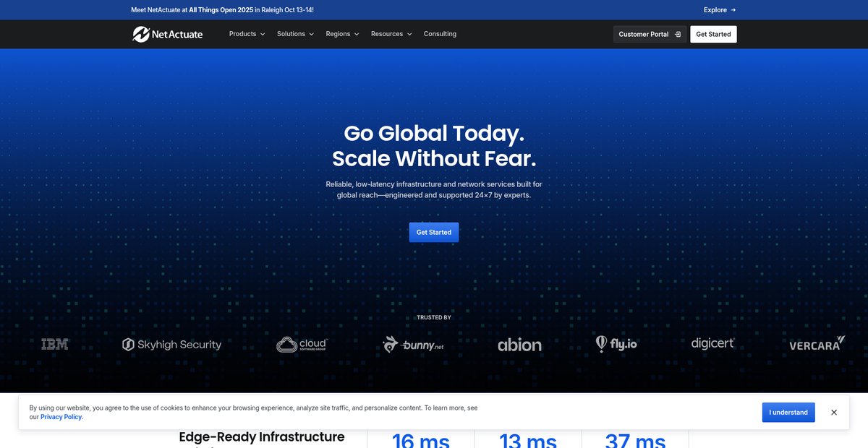Click the Edge-Ready Infrastructure heading
Screen dimensions: 868x448
click(262, 437)
